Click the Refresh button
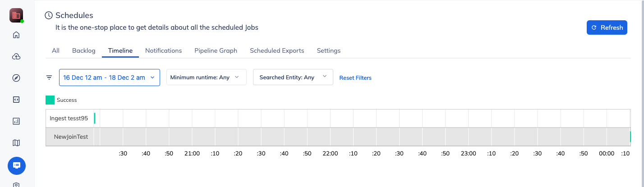This screenshot has width=644, height=187. (x=607, y=27)
